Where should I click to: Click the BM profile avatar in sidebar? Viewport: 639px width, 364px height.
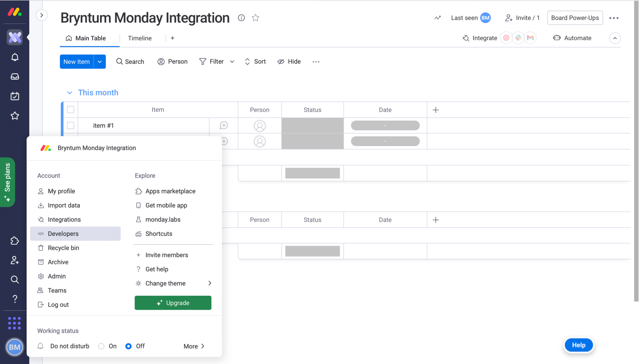(x=14, y=347)
